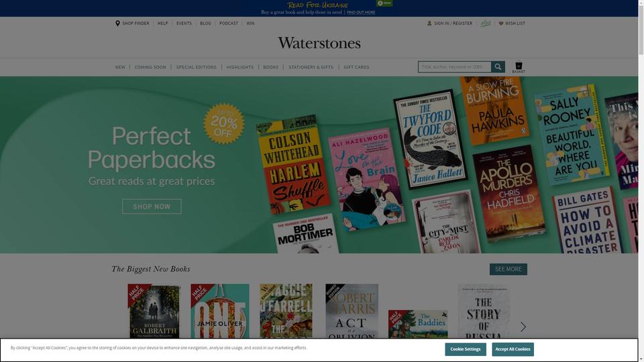Click the Podcast link

click(229, 23)
